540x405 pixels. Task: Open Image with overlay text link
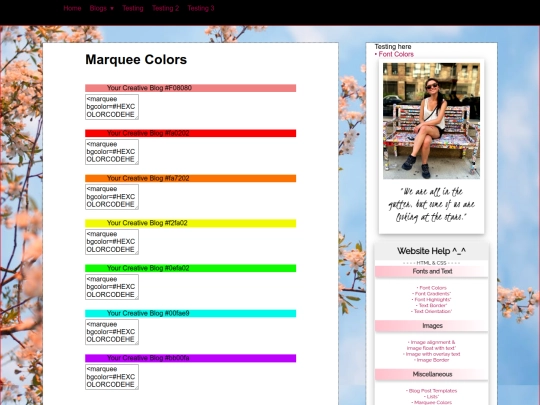[433, 354]
